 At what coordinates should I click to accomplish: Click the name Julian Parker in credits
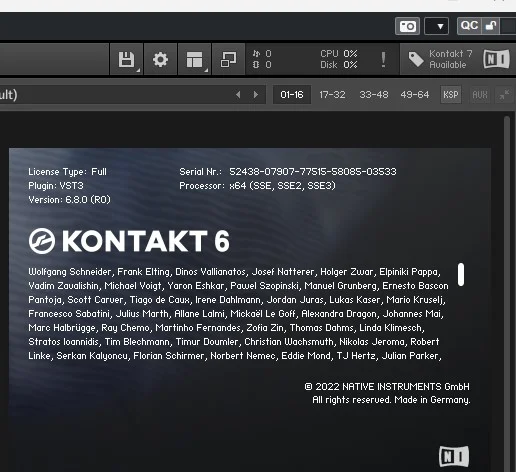point(410,356)
